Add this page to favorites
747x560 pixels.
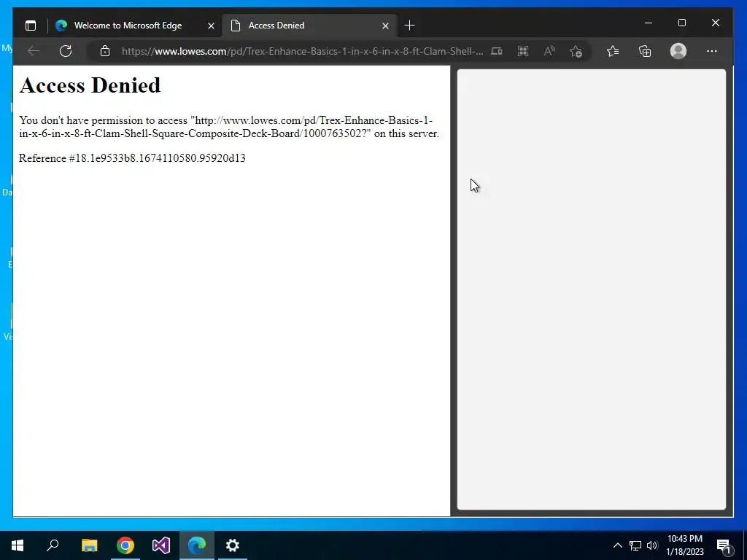[576, 51]
